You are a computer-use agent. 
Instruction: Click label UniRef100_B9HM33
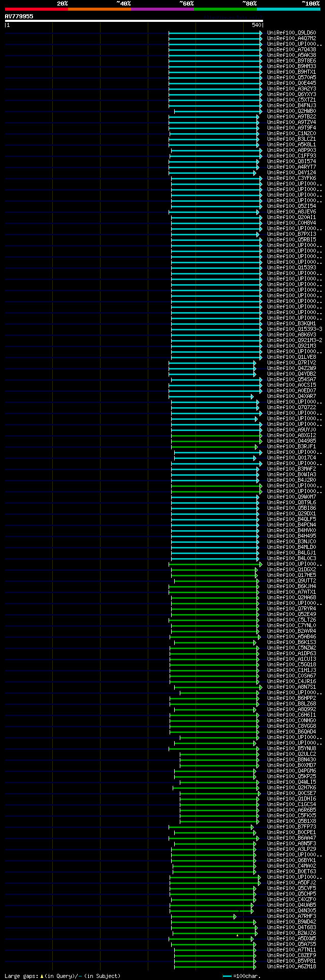tap(291, 67)
